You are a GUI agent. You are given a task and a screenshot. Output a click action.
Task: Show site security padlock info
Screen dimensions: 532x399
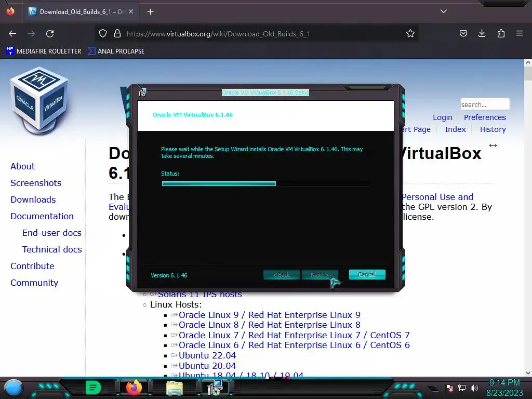pos(117,34)
